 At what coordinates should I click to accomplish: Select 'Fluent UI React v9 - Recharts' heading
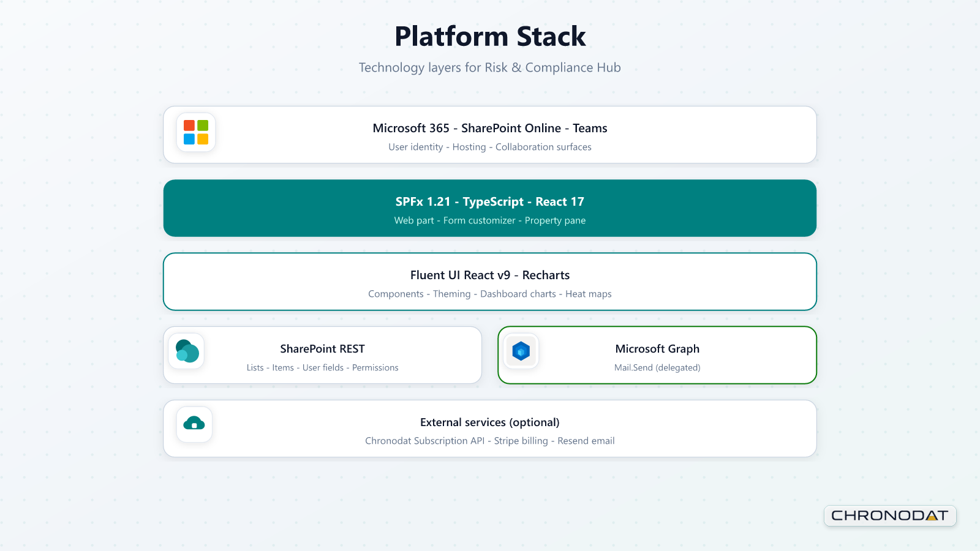pos(490,275)
